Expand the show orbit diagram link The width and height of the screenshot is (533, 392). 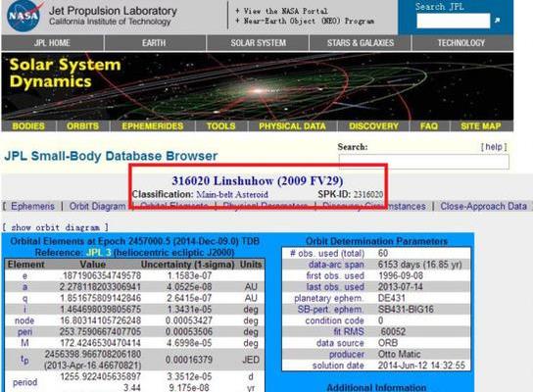[56, 227]
